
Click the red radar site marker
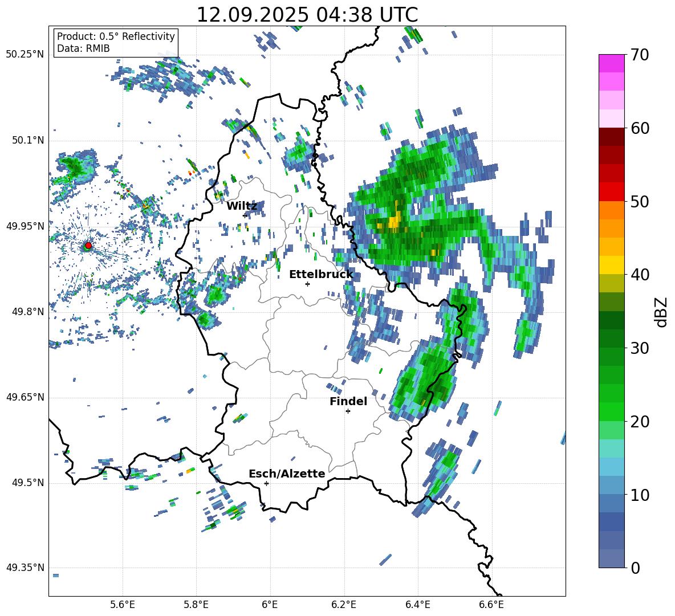88,246
